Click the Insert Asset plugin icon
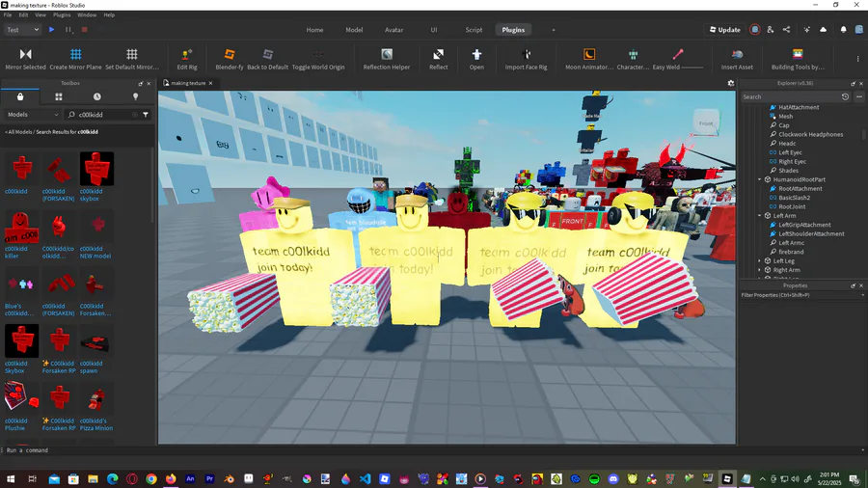 pos(737,54)
